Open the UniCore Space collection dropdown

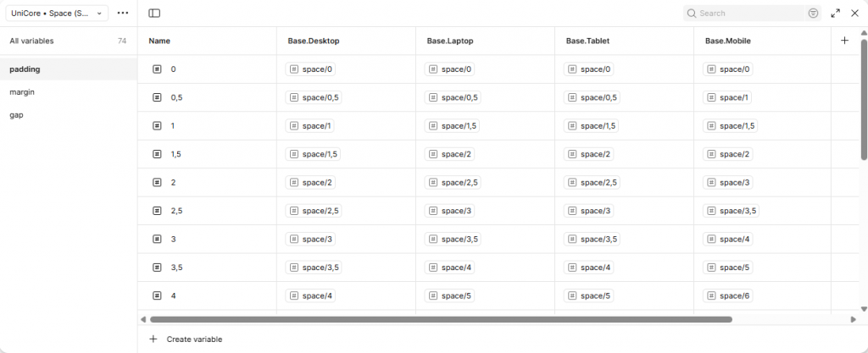tap(58, 14)
